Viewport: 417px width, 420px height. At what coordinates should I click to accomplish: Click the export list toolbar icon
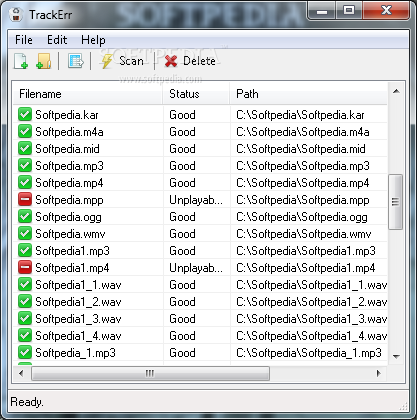pyautogui.click(x=76, y=61)
